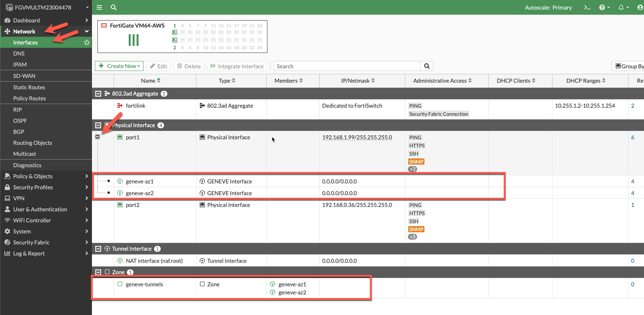Sort by the IP/Netmask column arrows
Viewport: 644px width, 315px height.
(373, 80)
